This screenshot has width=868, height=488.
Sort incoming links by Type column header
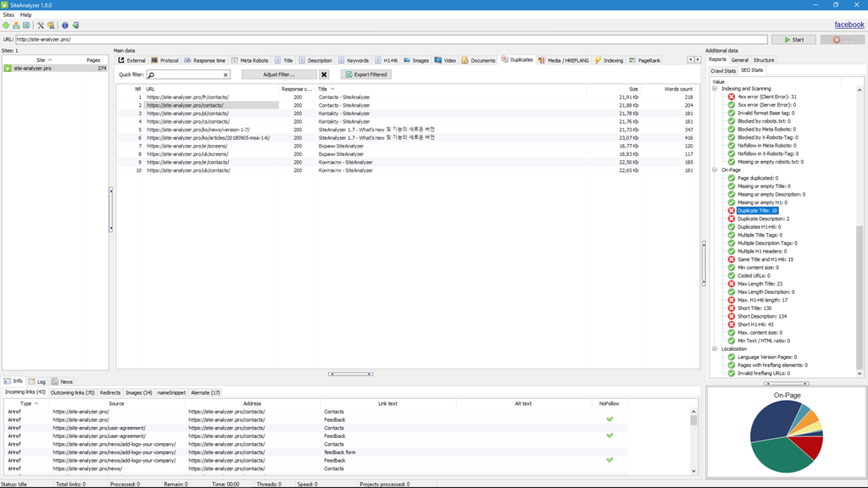[26, 404]
